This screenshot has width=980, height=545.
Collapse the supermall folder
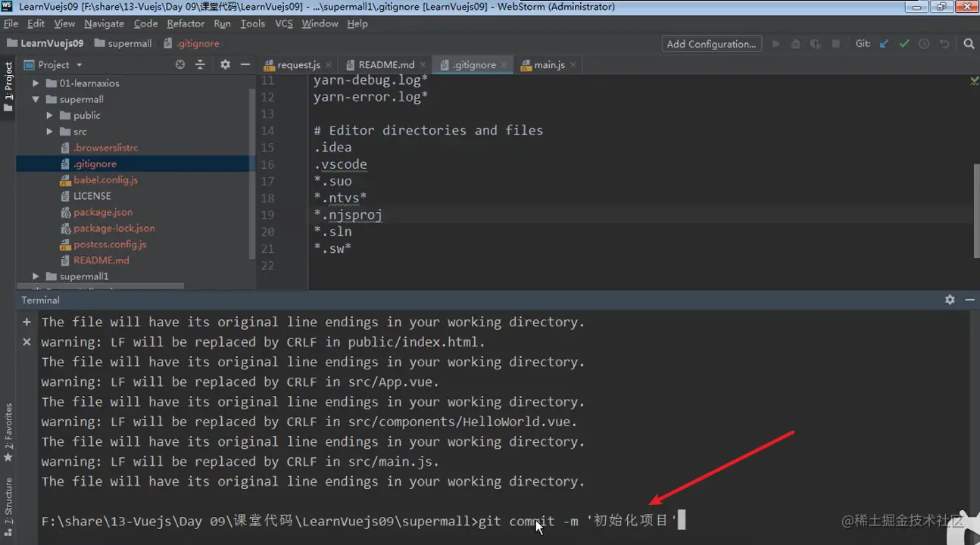(x=36, y=99)
